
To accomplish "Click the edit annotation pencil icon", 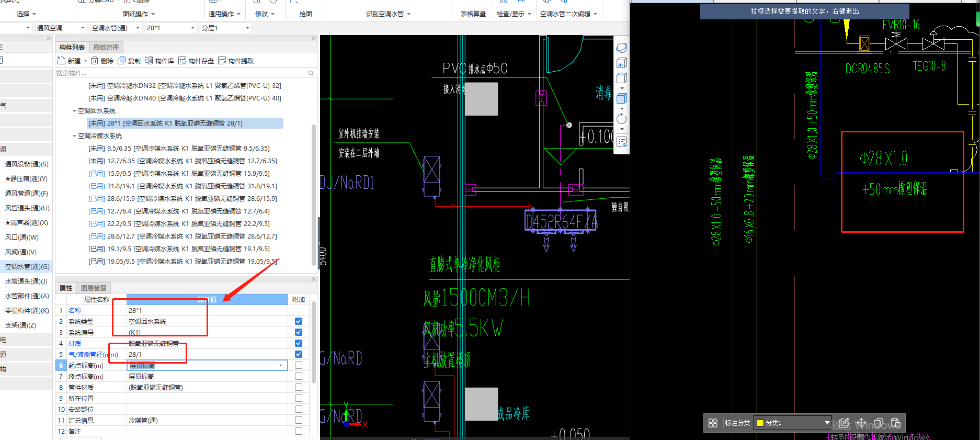I will click(x=844, y=423).
